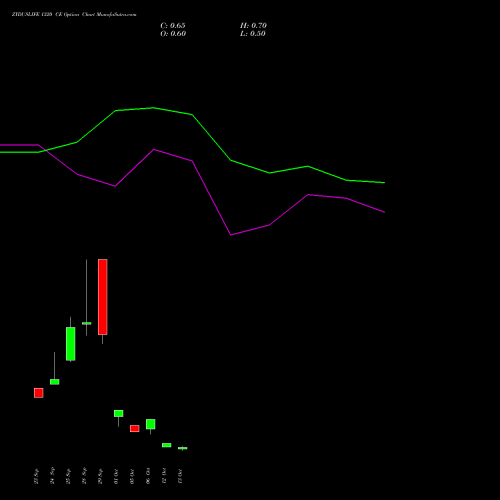
Task: Select the tall red candle for 29 Sep
Action: (103, 297)
